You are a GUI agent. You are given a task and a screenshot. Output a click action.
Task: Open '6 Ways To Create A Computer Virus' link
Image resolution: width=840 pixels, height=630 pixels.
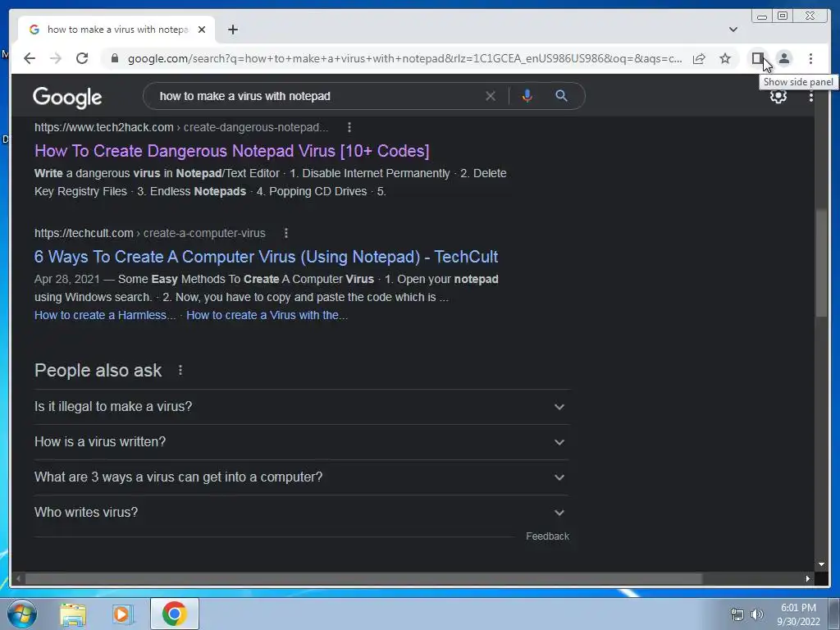point(267,257)
